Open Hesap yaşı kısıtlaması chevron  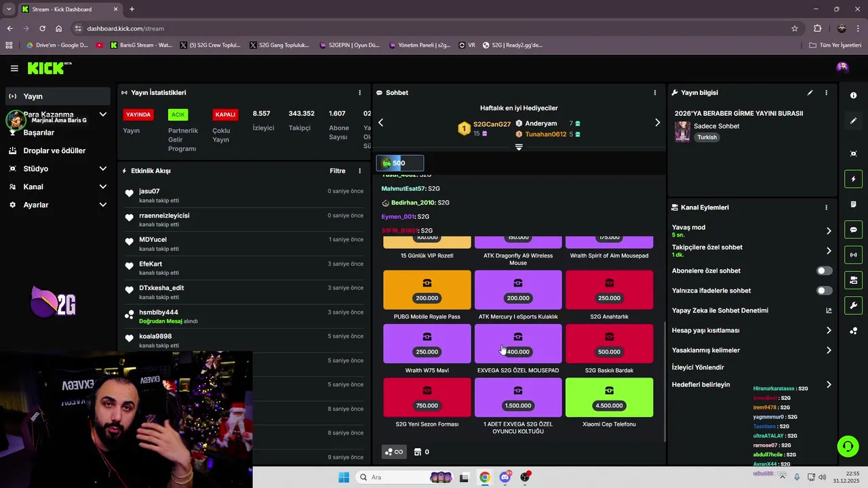828,331
